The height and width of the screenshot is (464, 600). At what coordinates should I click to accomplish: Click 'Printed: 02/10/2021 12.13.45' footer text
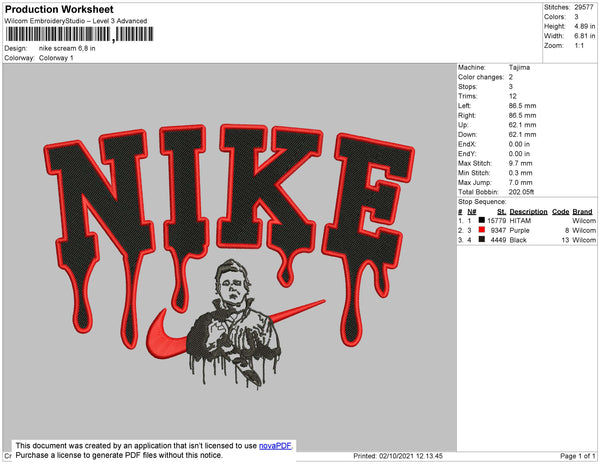click(x=398, y=456)
